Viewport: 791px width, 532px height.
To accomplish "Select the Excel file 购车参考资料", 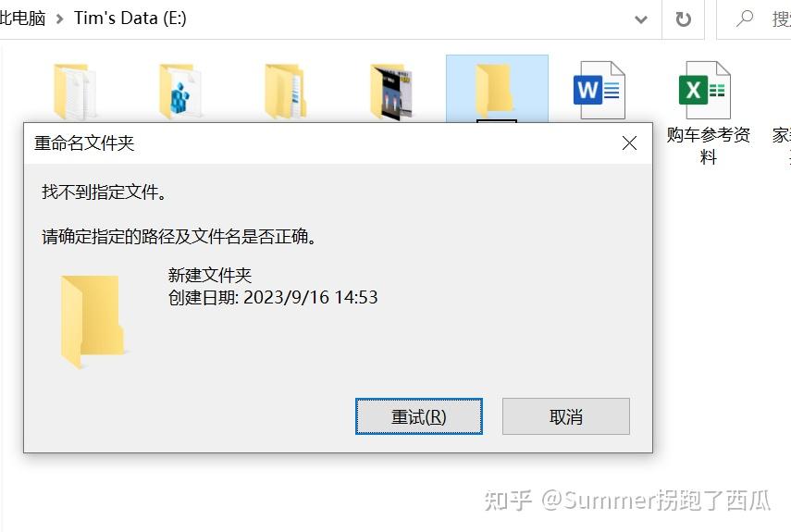I will (705, 90).
